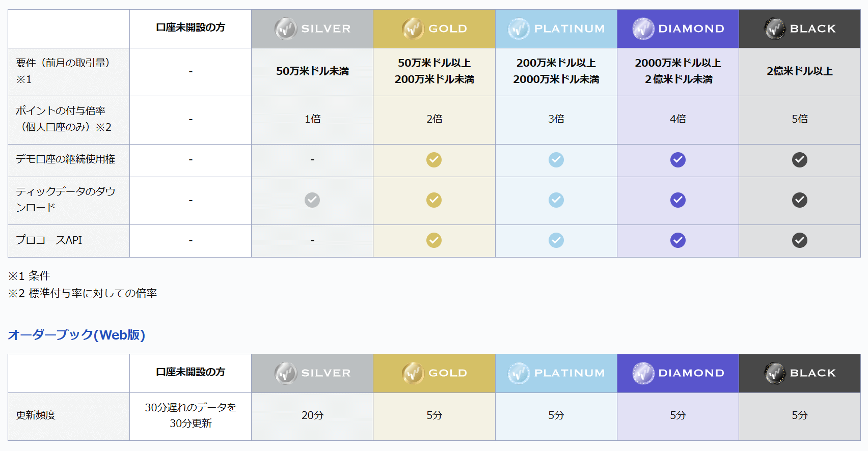868x451 pixels.
Task: Click silver checkmark in ティックデータのダウンロード row
Action: coord(312,200)
